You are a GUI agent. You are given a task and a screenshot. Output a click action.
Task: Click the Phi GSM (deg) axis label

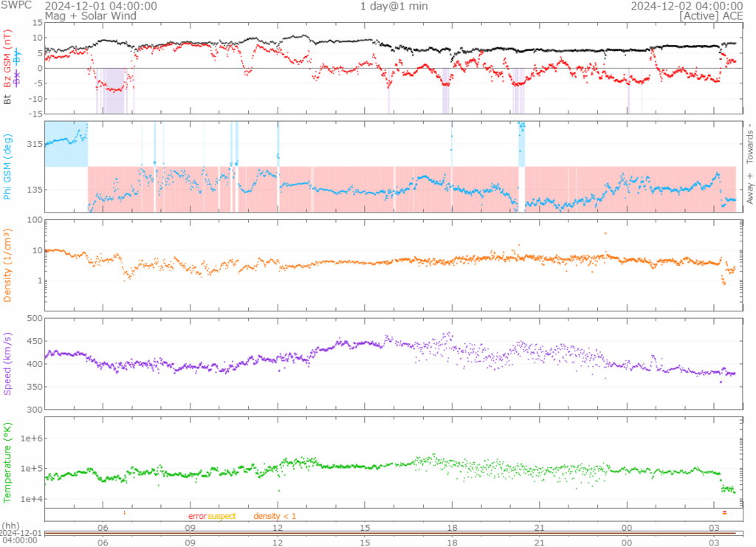(7, 168)
